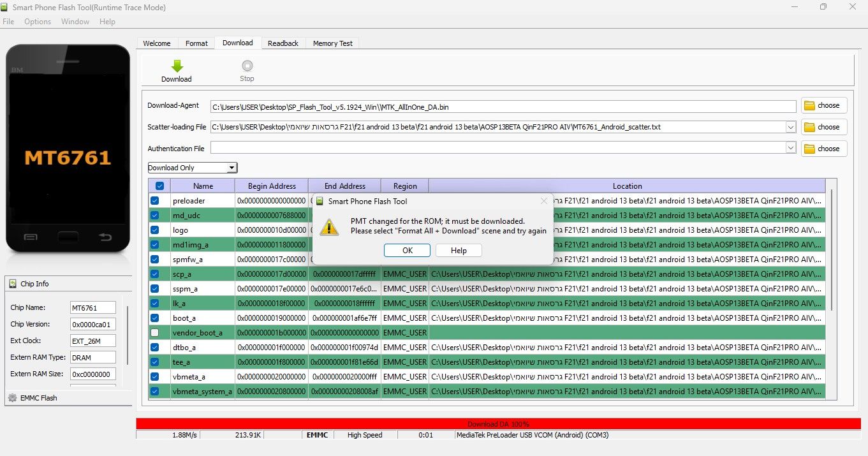This screenshot has height=456, width=868.
Task: Check the vendor_boot_a partition checkbox
Action: [x=154, y=332]
